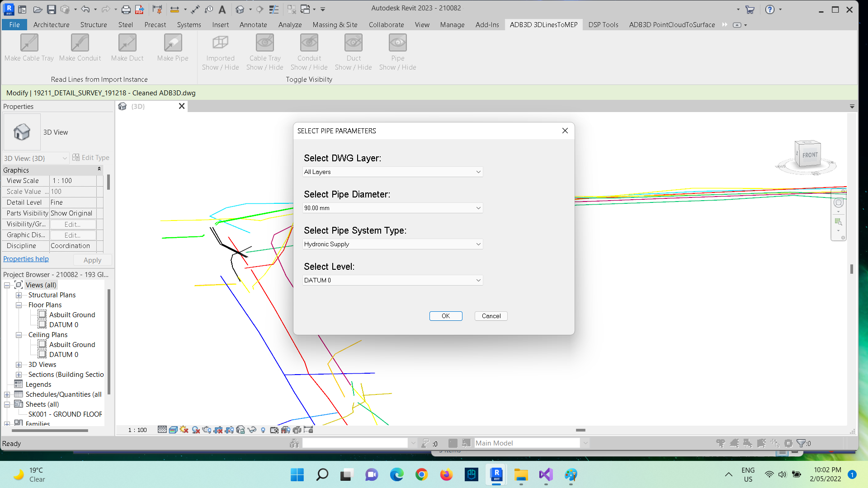Expand the 3D Views tree node
This screenshot has height=488, width=868.
click(19, 365)
